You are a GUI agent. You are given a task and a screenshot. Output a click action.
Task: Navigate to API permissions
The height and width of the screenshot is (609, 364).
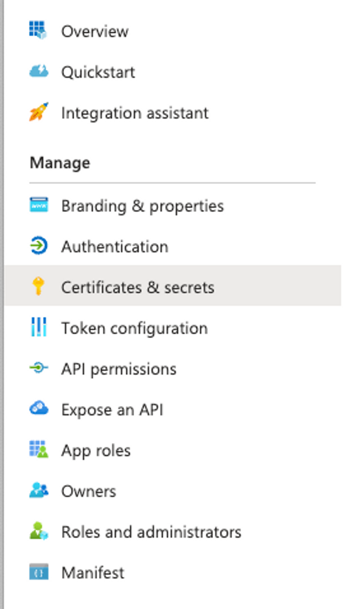(x=119, y=369)
